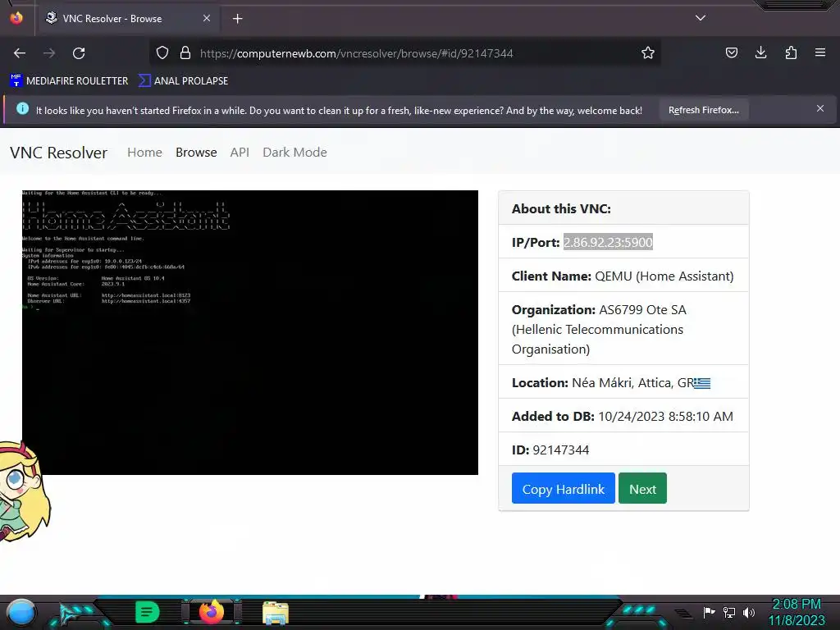Image resolution: width=840 pixels, height=630 pixels.
Task: Select the VNC Resolver - Browse tab
Action: (128, 18)
